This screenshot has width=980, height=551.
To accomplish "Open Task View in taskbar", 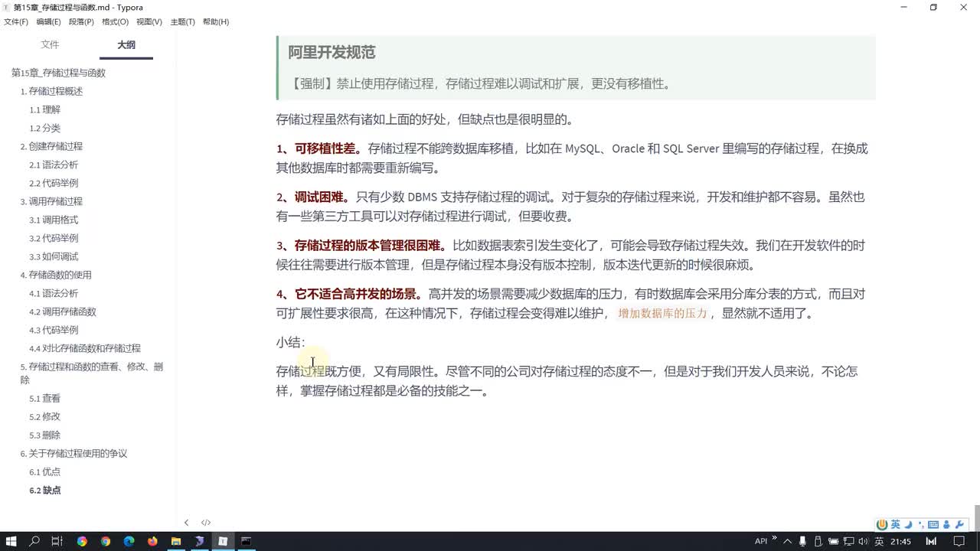I will point(57,541).
